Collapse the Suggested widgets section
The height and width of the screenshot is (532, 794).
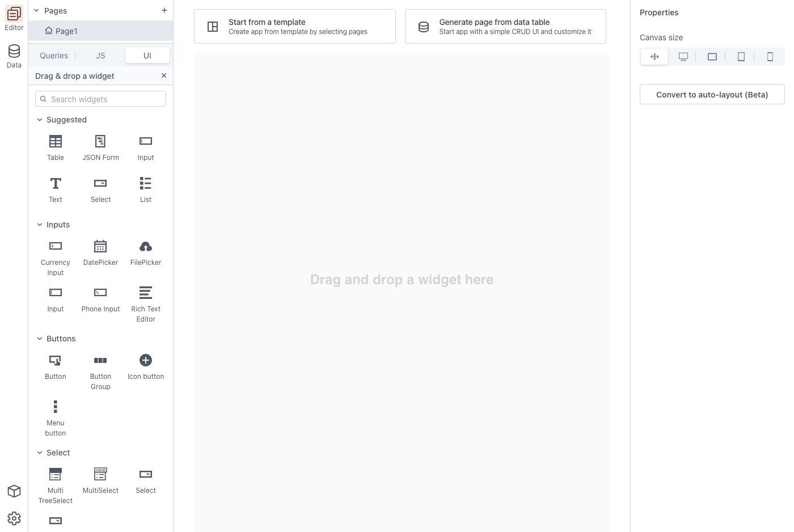pyautogui.click(x=40, y=120)
